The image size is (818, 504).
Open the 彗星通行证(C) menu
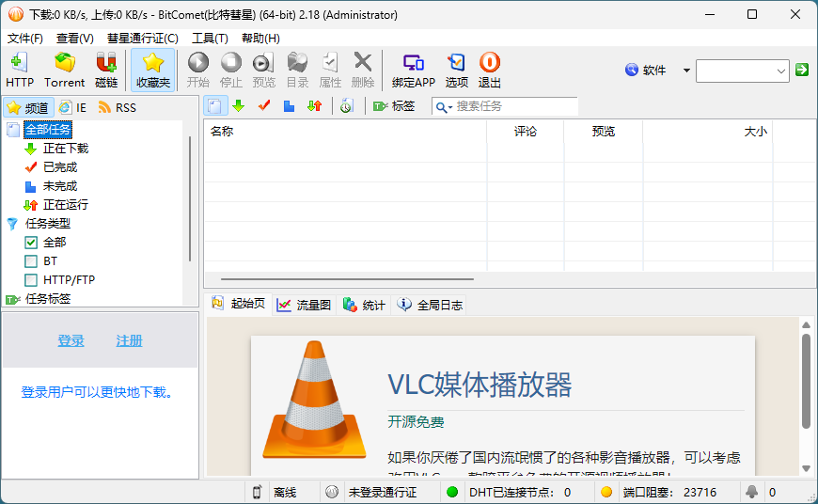[x=143, y=39]
